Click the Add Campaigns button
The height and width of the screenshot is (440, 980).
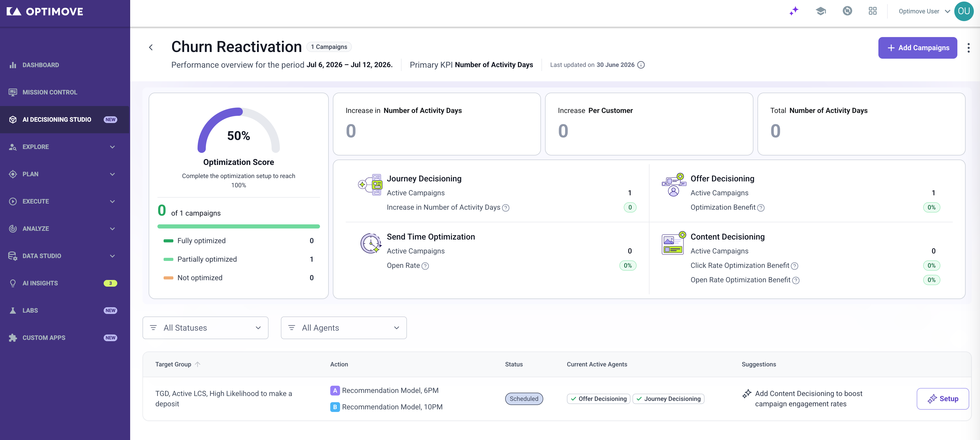[x=917, y=48]
